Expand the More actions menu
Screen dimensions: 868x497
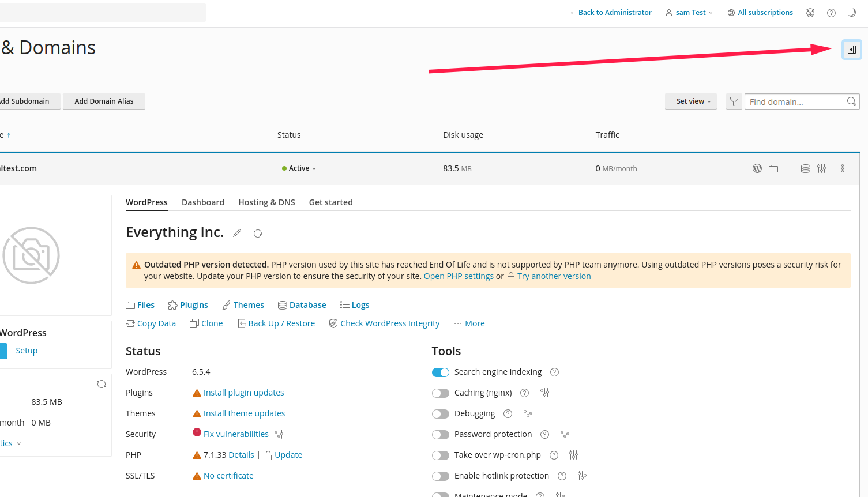click(x=469, y=323)
